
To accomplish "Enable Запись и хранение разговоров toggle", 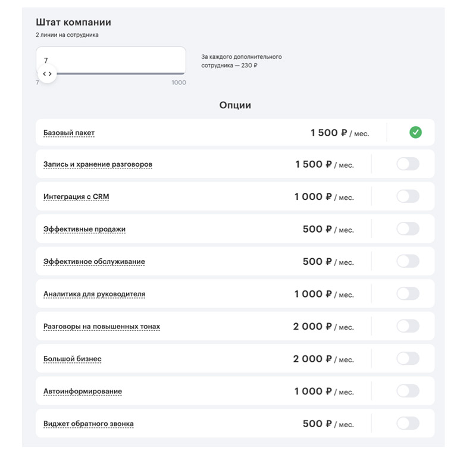I will (408, 164).
